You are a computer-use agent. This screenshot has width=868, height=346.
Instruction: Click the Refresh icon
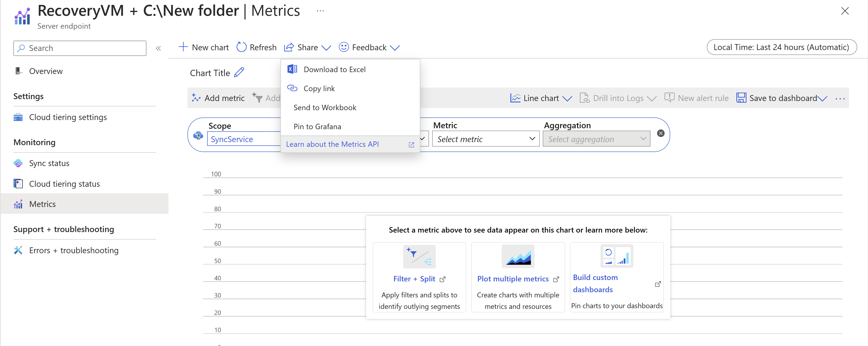pyautogui.click(x=241, y=47)
